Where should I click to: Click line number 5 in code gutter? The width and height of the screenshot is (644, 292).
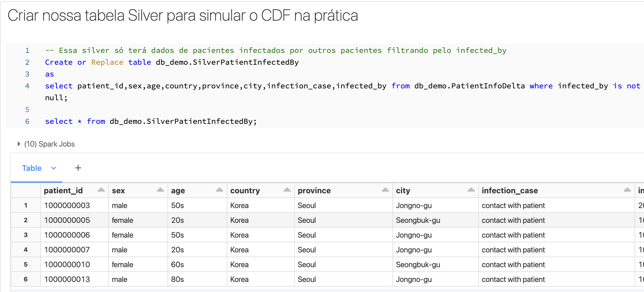click(27, 110)
